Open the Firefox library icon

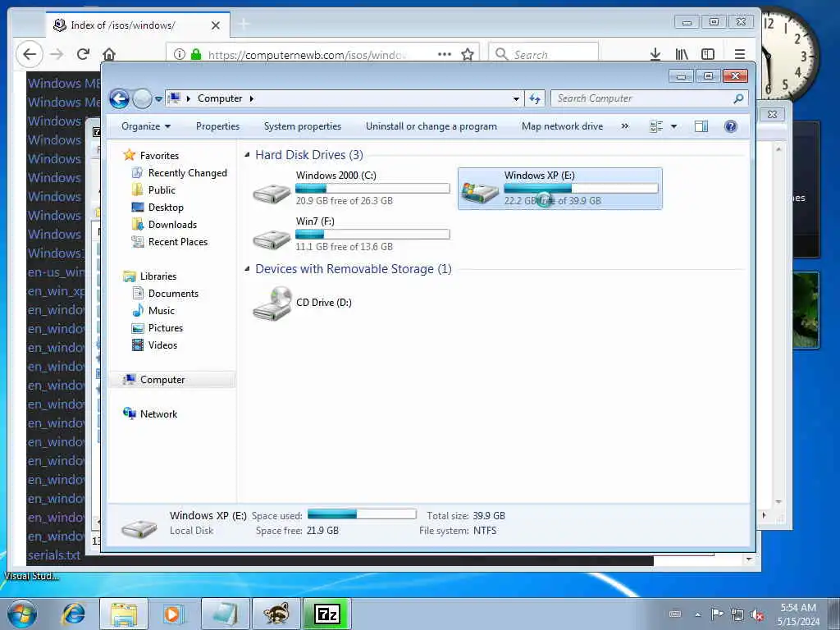click(x=682, y=54)
